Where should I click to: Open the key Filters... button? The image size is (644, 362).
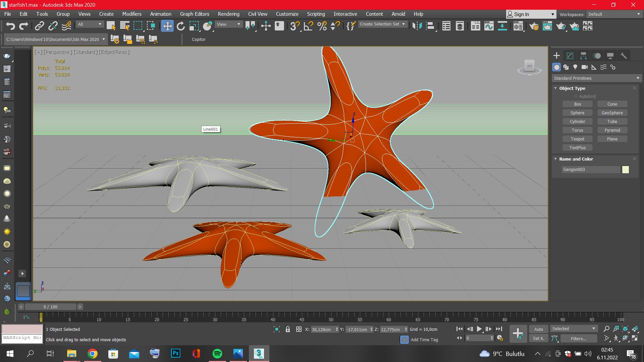(x=579, y=339)
